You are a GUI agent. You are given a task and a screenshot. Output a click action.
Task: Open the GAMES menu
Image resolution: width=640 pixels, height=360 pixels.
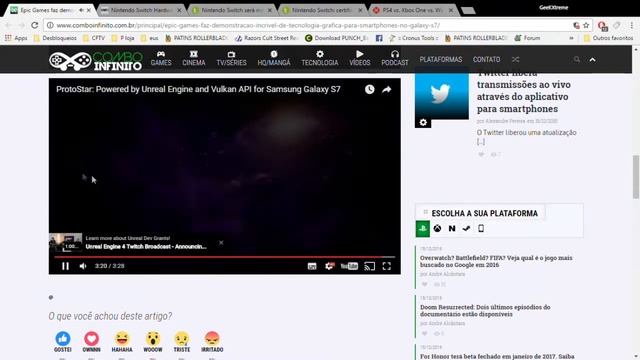161,59
